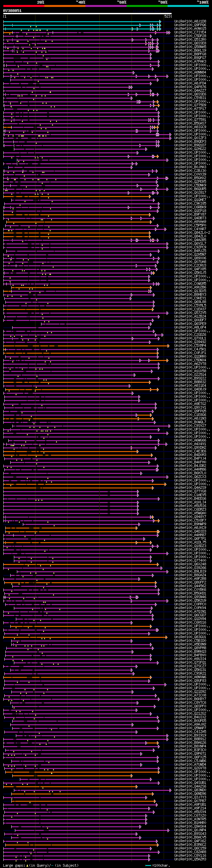Select hit UniRef100_B4MJZ5
The width and height of the screenshot is (212, 868).
[x=190, y=251]
